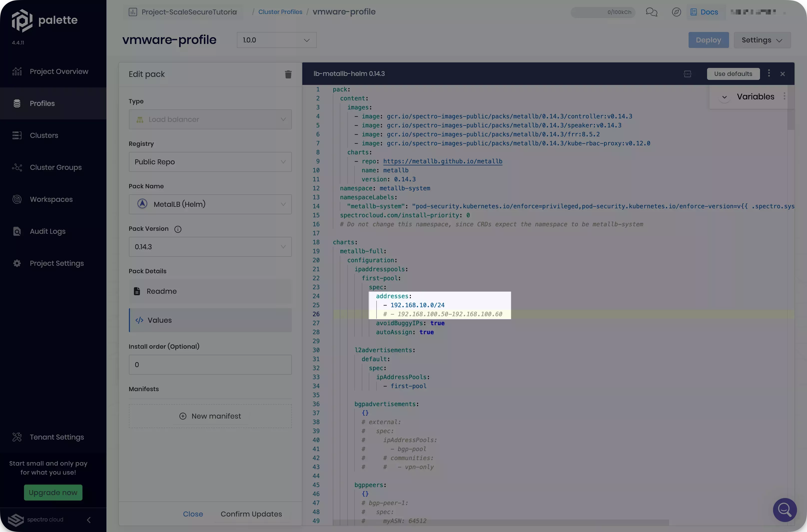Click the Palette logo in sidebar

[x=44, y=20]
